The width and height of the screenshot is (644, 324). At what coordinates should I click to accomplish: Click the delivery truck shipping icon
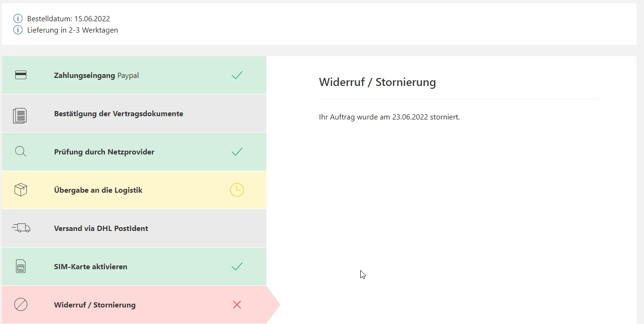coord(21,228)
